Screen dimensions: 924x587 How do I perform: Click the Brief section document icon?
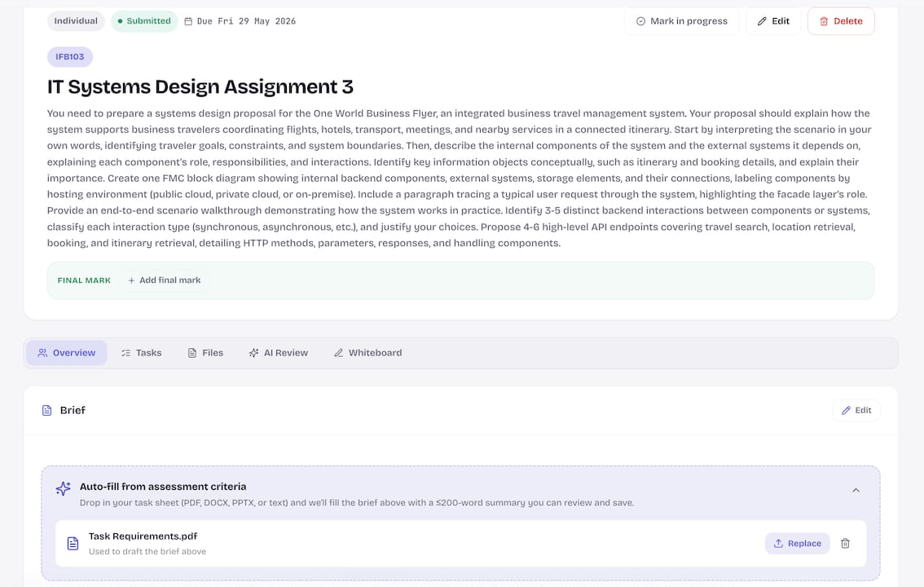click(x=46, y=410)
